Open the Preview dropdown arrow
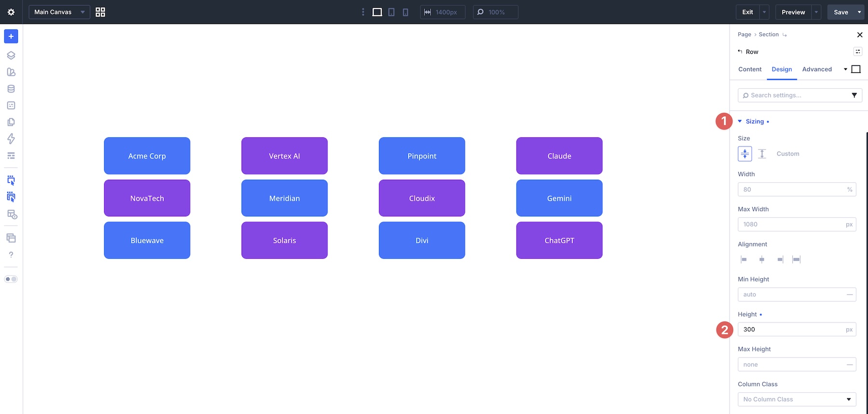The image size is (868, 414). [816, 12]
